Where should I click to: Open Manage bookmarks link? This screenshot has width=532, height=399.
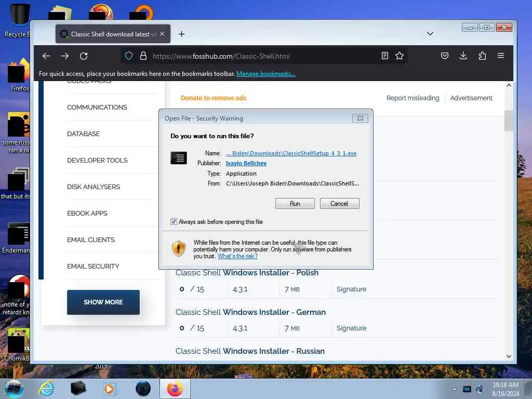(265, 74)
